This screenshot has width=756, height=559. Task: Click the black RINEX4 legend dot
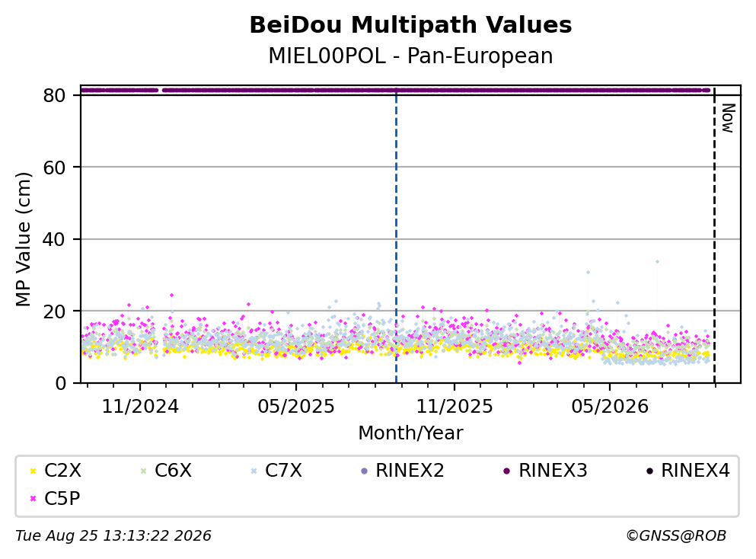coord(649,471)
